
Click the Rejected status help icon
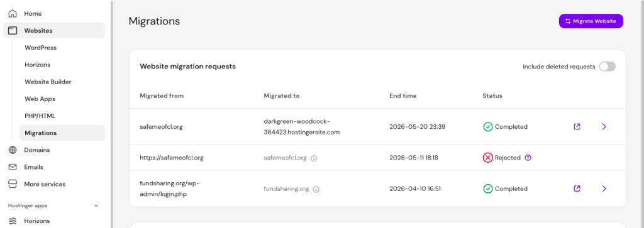[x=528, y=158]
